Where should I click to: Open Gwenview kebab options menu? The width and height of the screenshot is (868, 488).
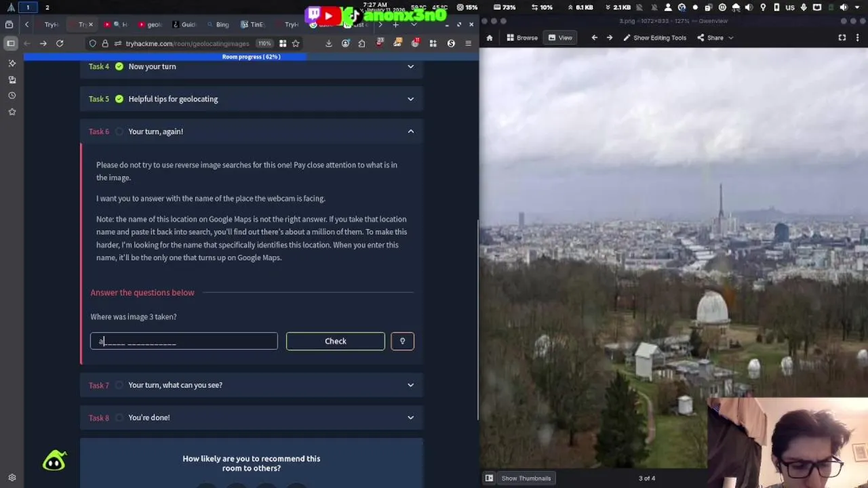pos(857,38)
